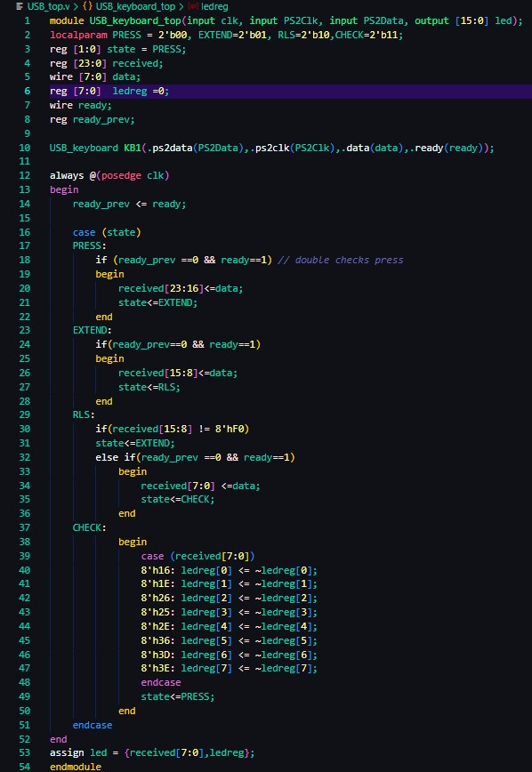Click the 'RLS:' case label

84,414
